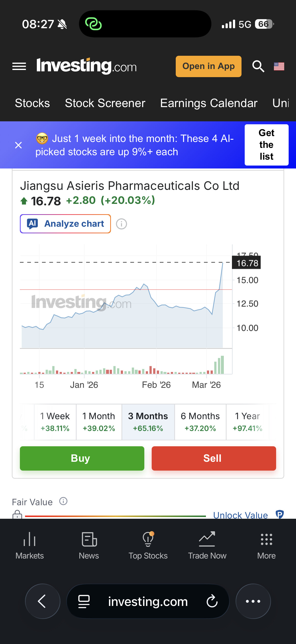The height and width of the screenshot is (644, 296).
Task: Expand the More grid menu
Action: point(266,545)
